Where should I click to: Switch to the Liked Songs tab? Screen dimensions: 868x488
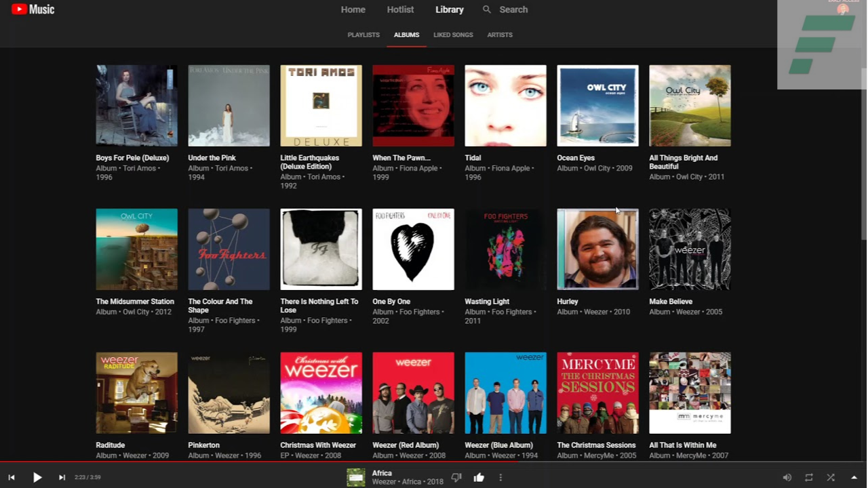(x=453, y=35)
